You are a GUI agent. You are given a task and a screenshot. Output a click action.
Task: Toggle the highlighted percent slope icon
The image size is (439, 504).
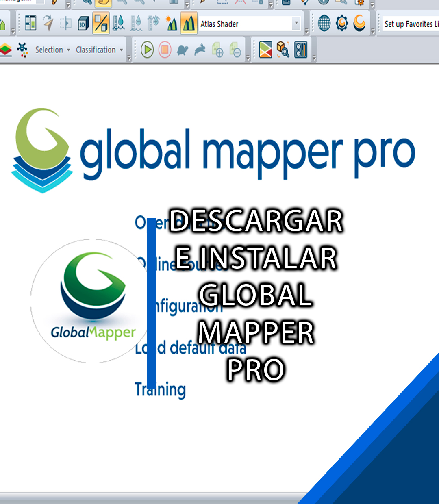pos(101,23)
